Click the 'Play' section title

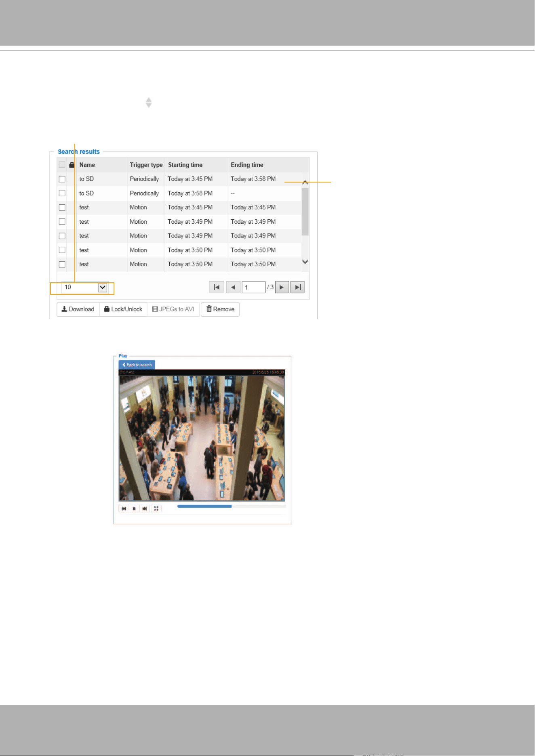(x=123, y=356)
